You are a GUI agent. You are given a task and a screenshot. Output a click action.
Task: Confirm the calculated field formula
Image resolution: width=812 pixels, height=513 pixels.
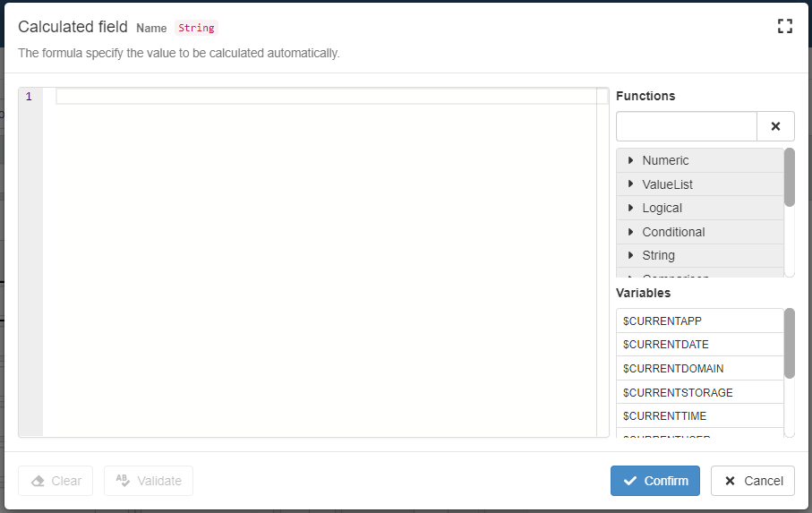point(654,481)
